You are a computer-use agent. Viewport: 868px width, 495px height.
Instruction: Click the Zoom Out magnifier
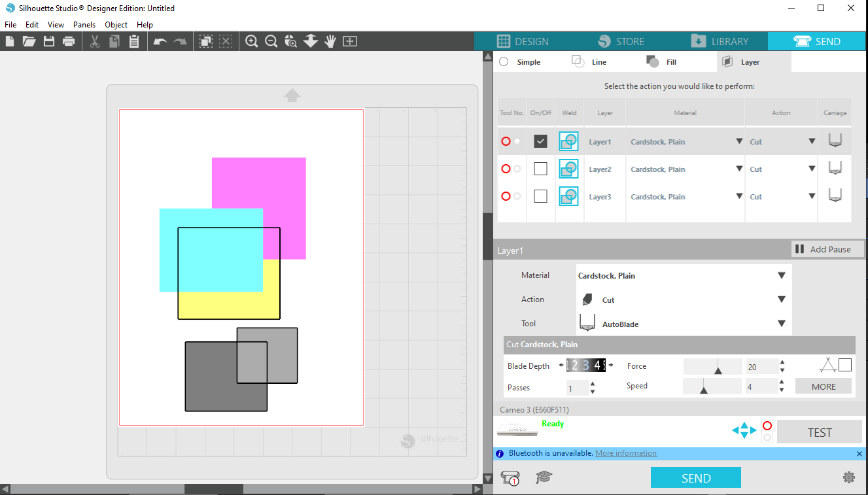271,41
